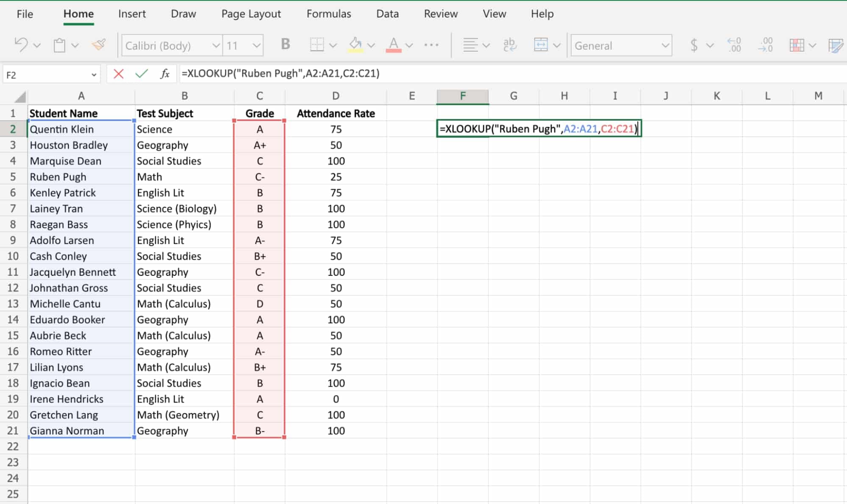This screenshot has width=847, height=504.
Task: Select the Wrap Text icon
Action: [509, 45]
